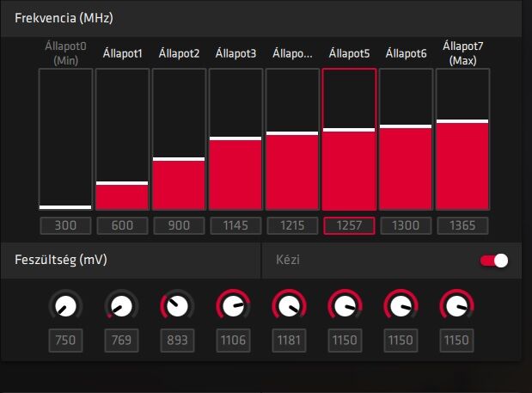The height and width of the screenshot is (393, 532).
Task: Click the 600 MHz frequency field
Action: [122, 225]
